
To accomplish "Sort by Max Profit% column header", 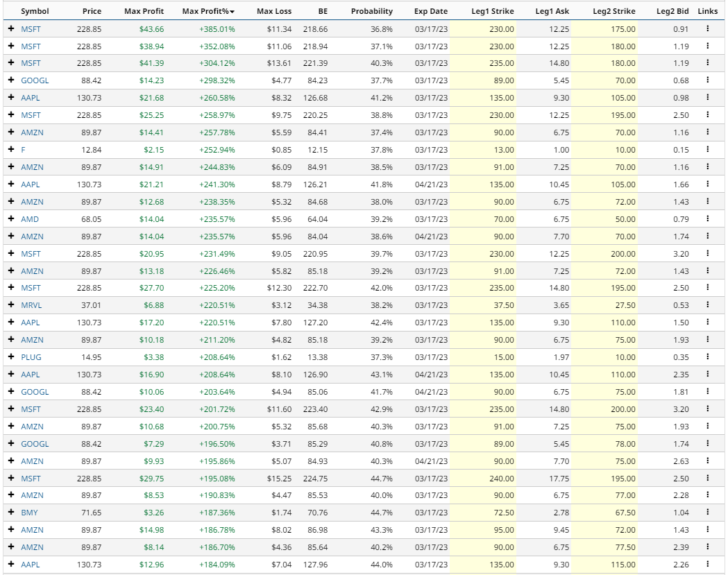I will (208, 11).
